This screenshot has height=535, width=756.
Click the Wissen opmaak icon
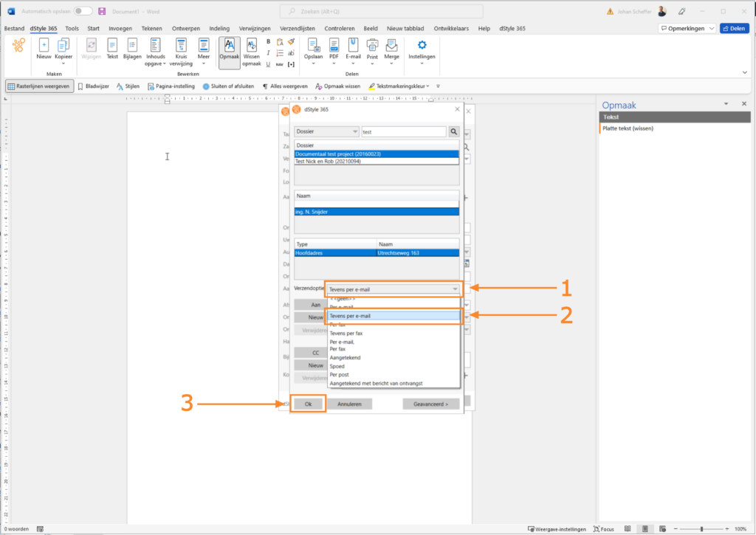pyautogui.click(x=252, y=45)
